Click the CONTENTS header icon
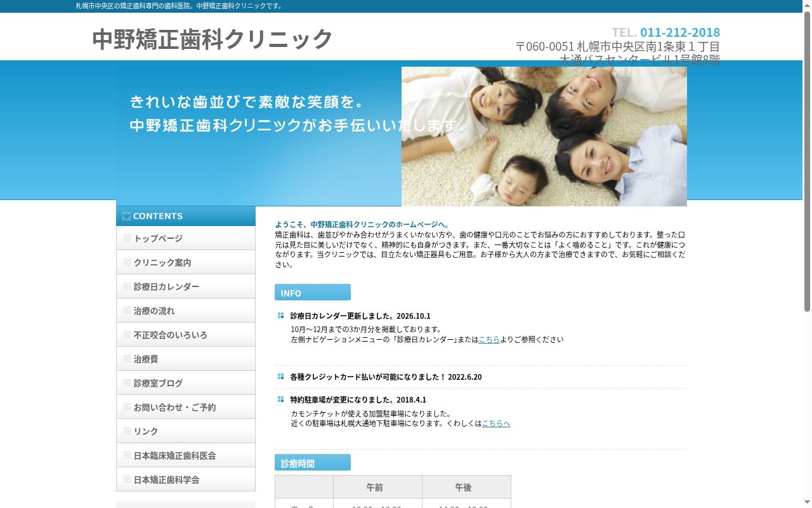The width and height of the screenshot is (812, 508). point(126,216)
